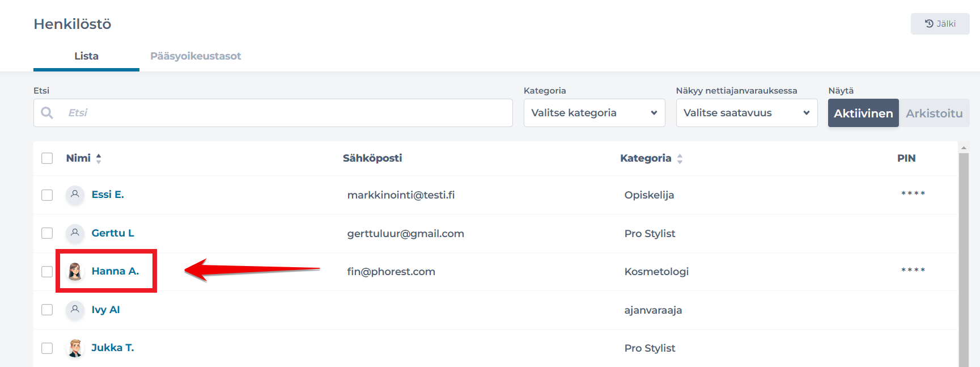The width and height of the screenshot is (980, 367).
Task: Show Arkistoitu staff members
Action: [x=934, y=113]
